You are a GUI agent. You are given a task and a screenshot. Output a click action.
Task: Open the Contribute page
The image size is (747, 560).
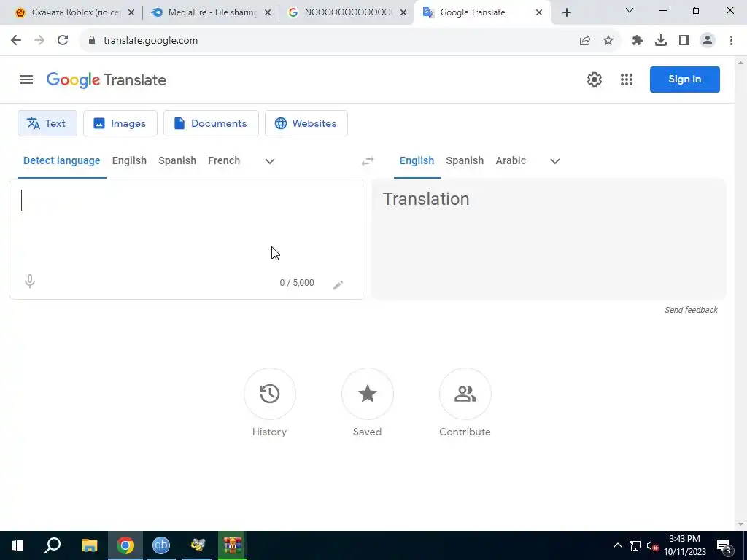pos(465,394)
